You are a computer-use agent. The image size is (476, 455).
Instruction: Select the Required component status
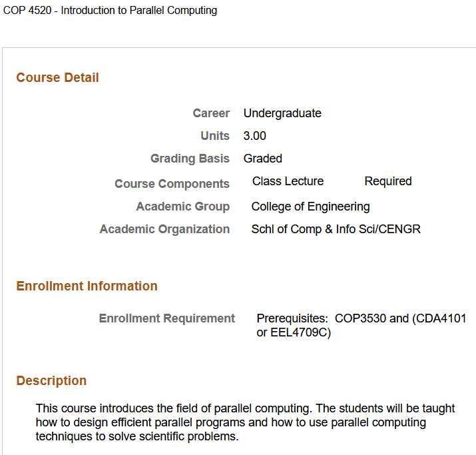pos(388,181)
